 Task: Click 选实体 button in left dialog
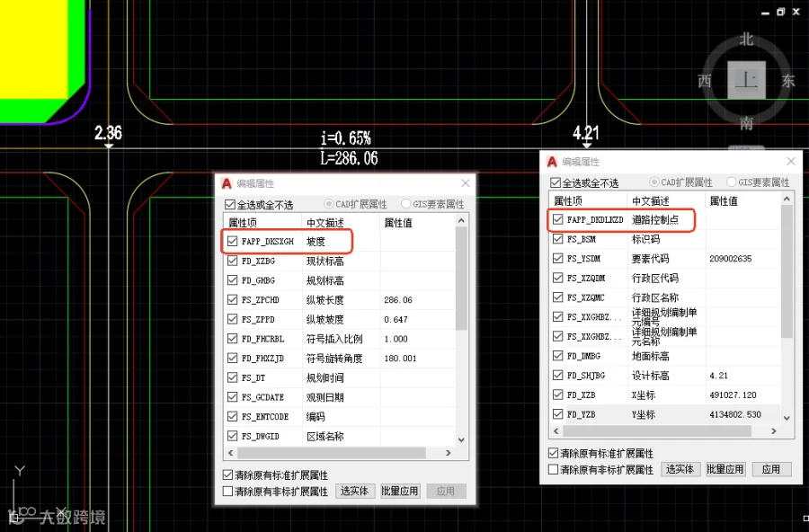pos(354,491)
